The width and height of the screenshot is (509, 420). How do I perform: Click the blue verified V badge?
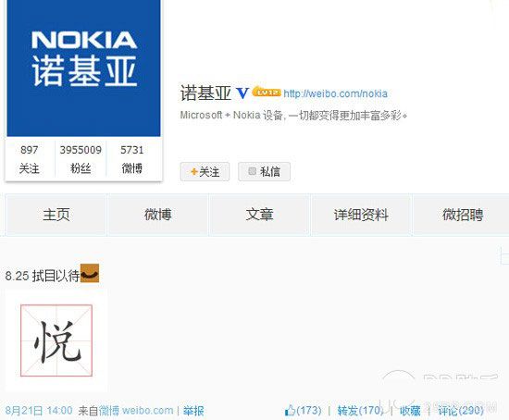tap(242, 93)
